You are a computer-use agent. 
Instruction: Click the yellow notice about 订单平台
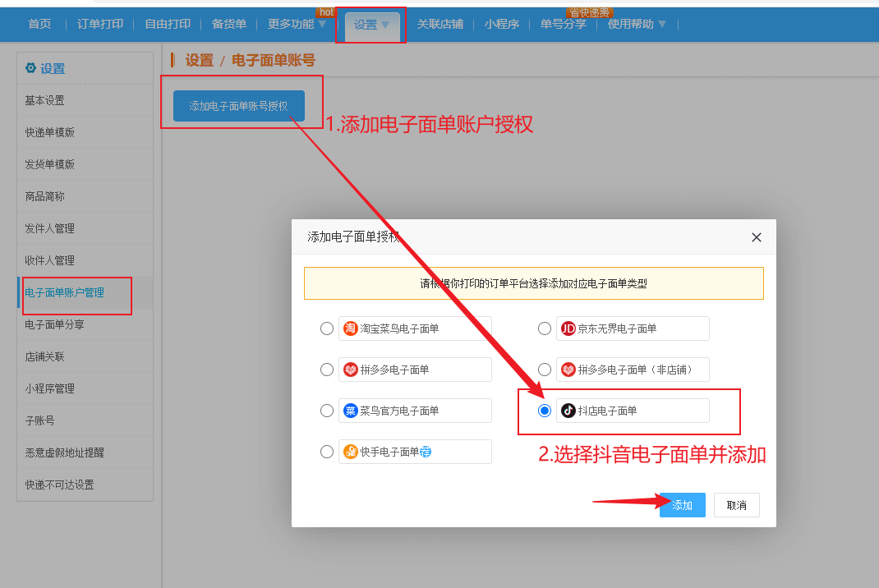click(x=534, y=283)
